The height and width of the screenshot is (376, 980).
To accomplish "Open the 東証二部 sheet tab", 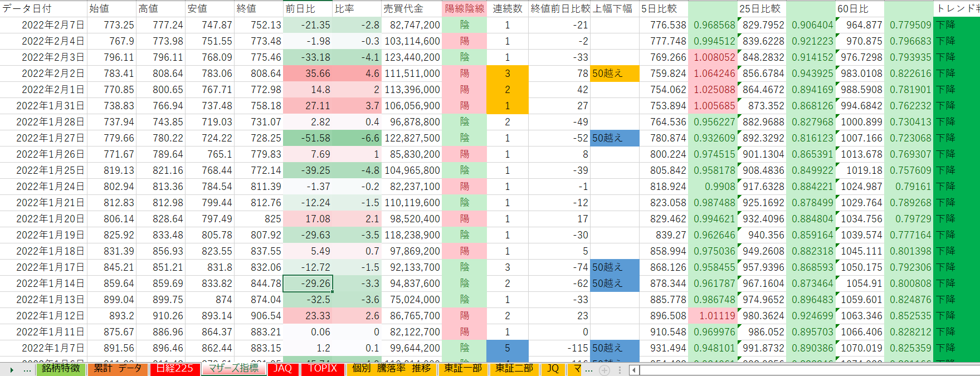I will click(514, 369).
